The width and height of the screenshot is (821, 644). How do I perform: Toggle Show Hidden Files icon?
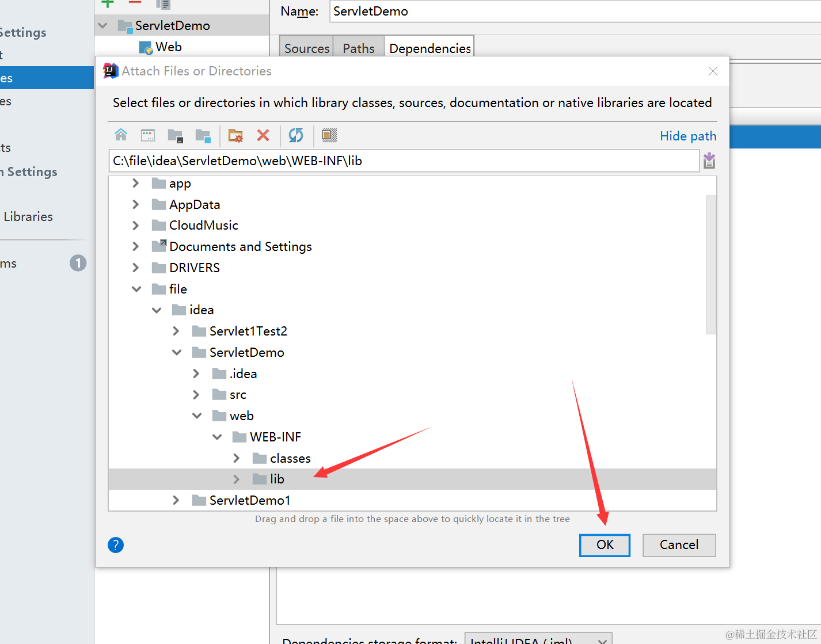point(329,135)
